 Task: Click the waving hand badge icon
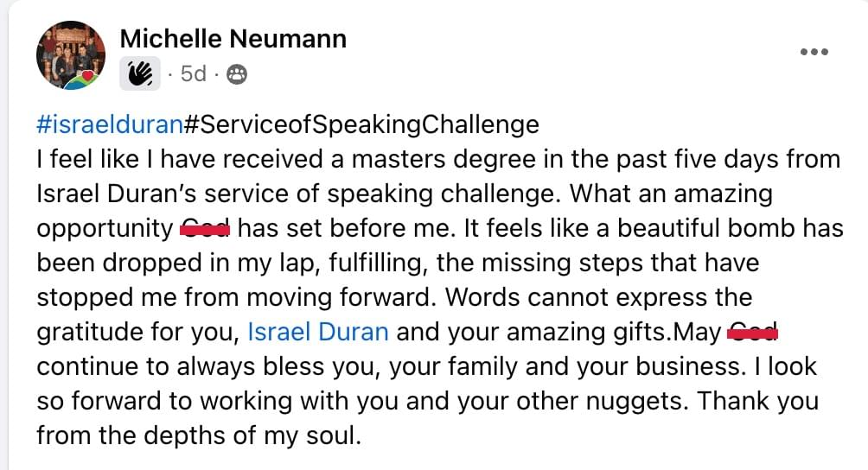coord(140,73)
